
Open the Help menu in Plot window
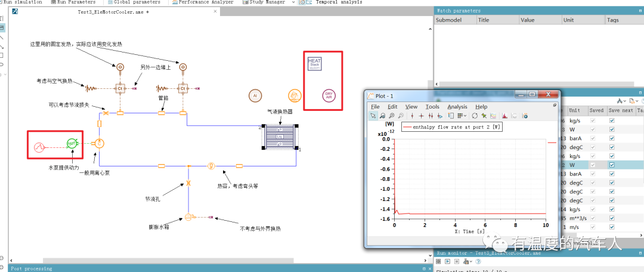tap(481, 106)
